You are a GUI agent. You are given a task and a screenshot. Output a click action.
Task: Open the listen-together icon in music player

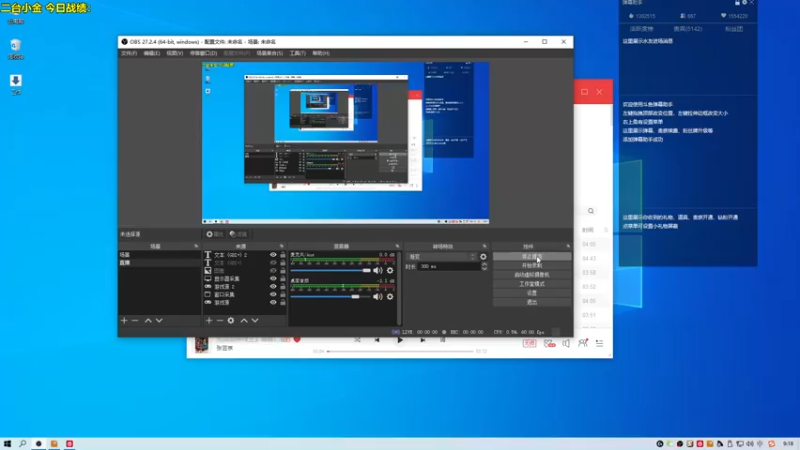(583, 343)
